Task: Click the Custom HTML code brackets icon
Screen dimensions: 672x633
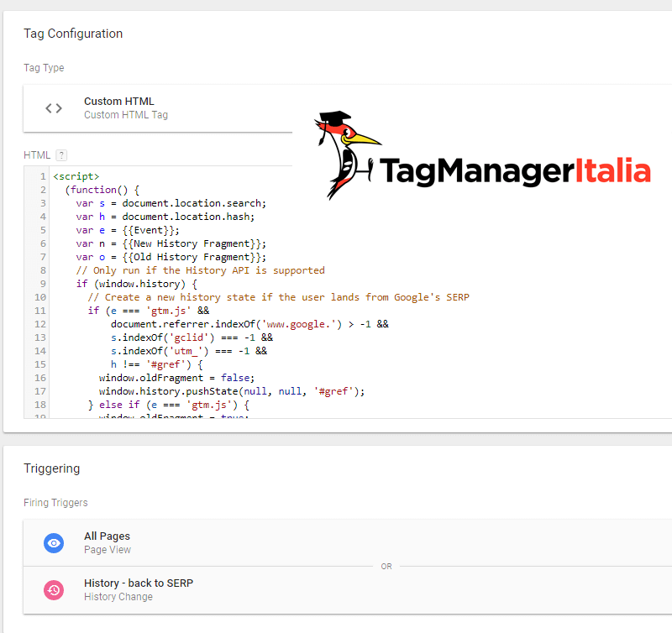Action: click(x=54, y=108)
